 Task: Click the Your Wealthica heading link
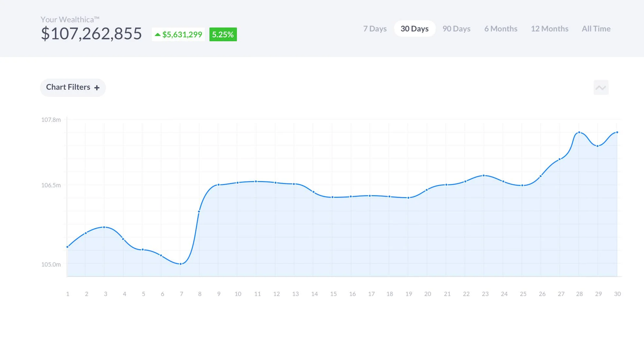[70, 19]
